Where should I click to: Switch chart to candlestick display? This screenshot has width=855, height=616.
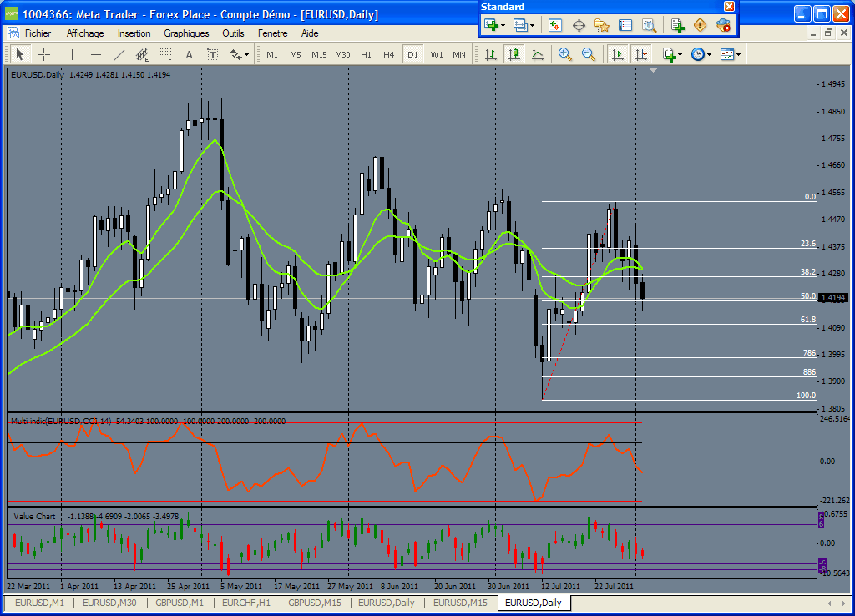click(514, 54)
